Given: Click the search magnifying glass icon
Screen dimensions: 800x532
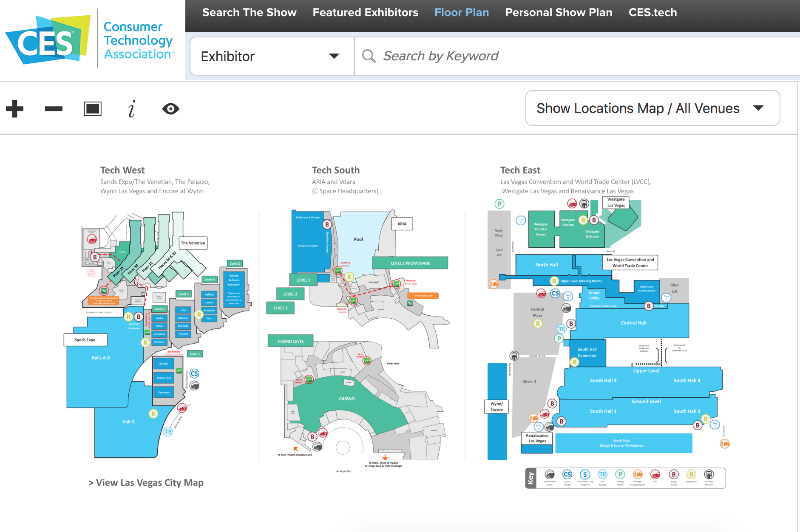Looking at the screenshot, I should pyautogui.click(x=369, y=56).
